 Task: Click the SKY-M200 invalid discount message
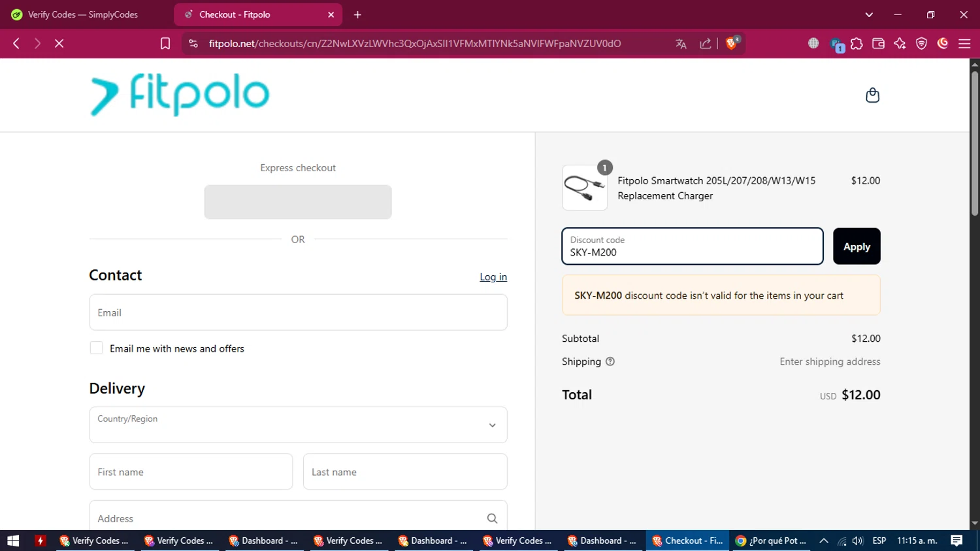[x=721, y=295]
